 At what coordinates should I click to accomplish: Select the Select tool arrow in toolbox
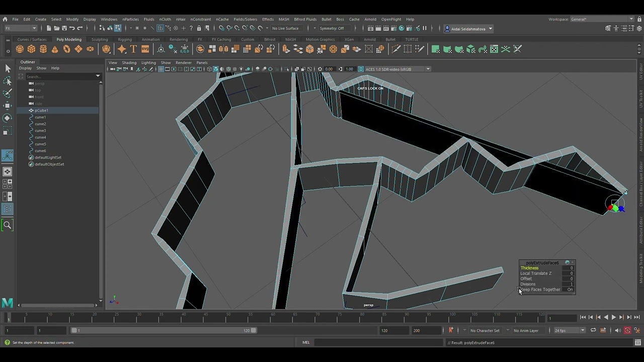click(x=8, y=68)
